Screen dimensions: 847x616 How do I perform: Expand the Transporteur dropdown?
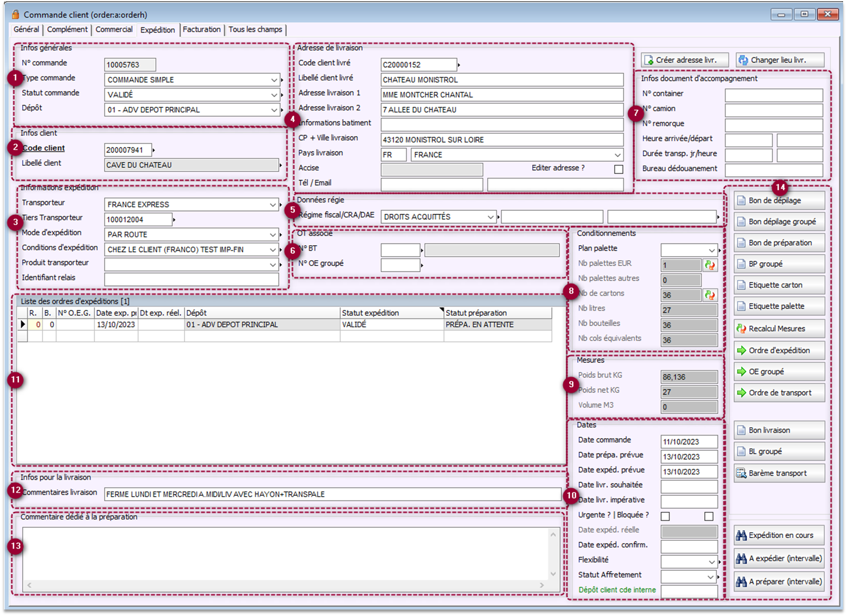click(273, 204)
